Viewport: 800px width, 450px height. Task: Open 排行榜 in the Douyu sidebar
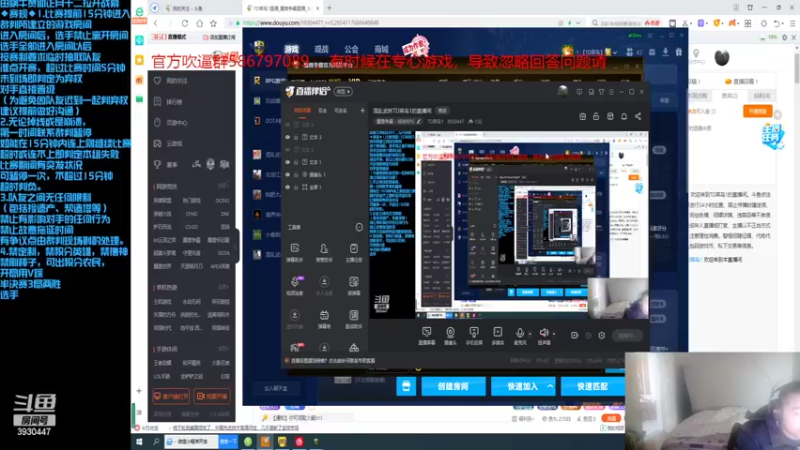(174, 102)
